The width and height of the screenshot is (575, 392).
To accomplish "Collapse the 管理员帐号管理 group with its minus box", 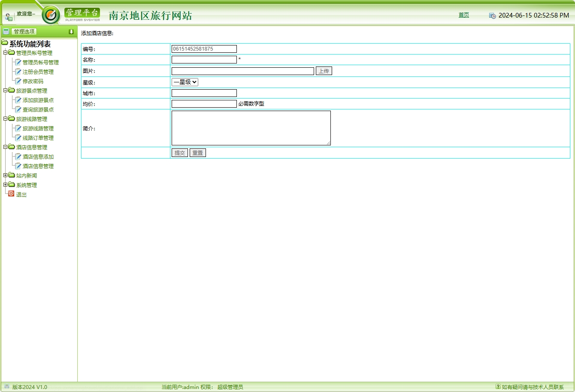I will coord(6,53).
